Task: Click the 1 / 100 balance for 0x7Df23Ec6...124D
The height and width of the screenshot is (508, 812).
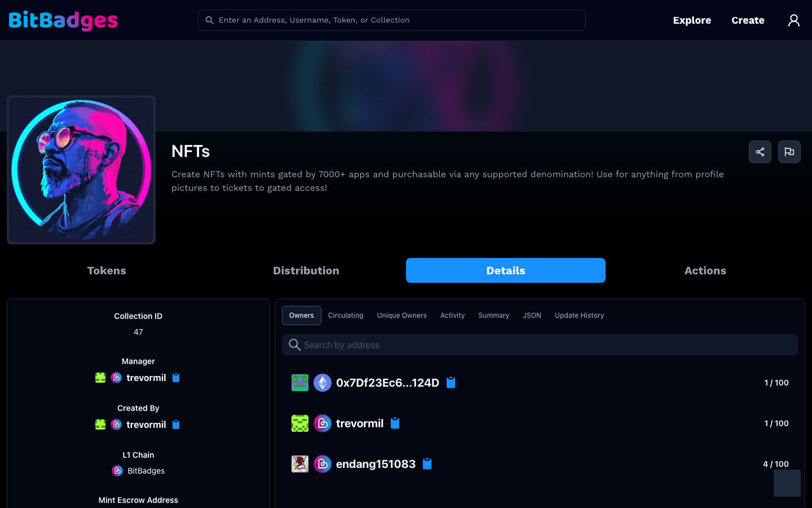Action: pos(776,383)
